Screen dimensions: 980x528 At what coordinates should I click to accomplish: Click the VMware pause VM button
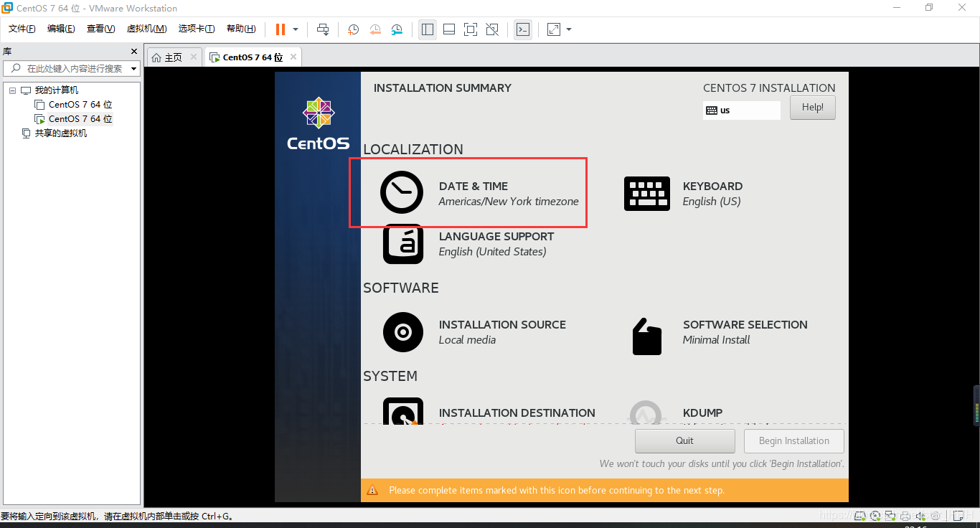(x=280, y=29)
